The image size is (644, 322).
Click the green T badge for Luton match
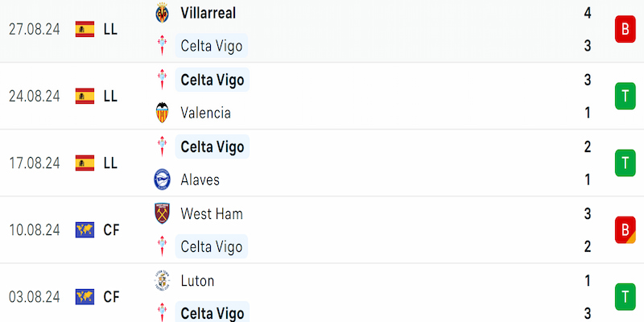coord(625,297)
